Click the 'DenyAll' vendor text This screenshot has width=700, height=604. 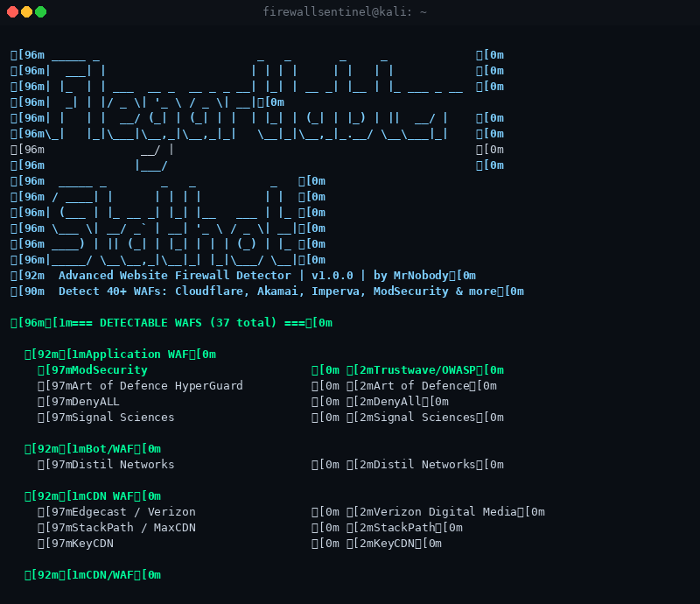click(397, 402)
